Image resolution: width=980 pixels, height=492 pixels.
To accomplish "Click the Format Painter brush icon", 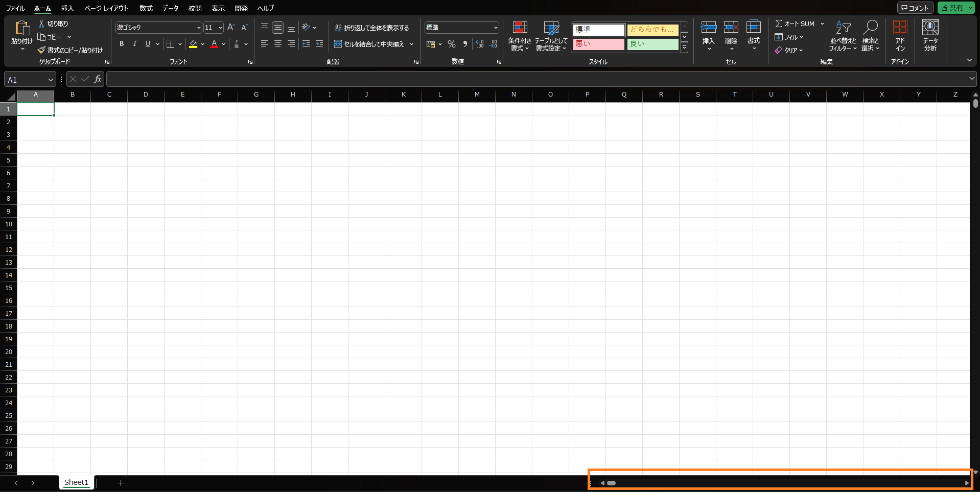I will pyautogui.click(x=41, y=50).
